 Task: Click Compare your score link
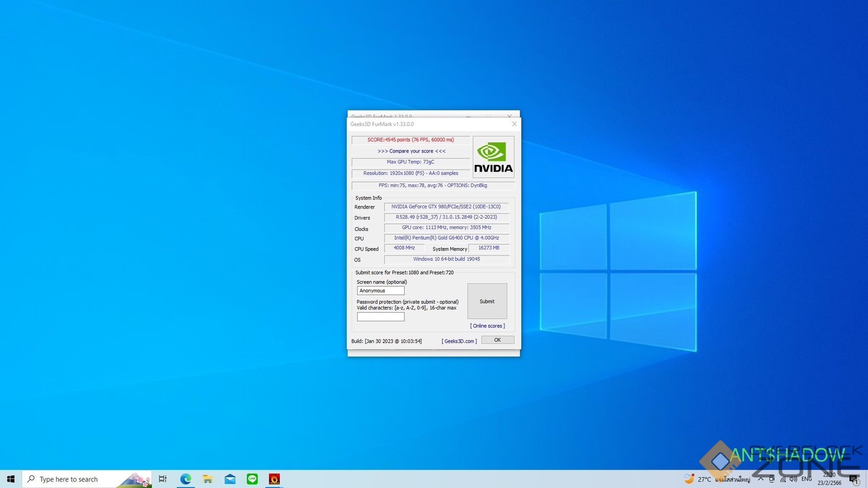pos(411,151)
